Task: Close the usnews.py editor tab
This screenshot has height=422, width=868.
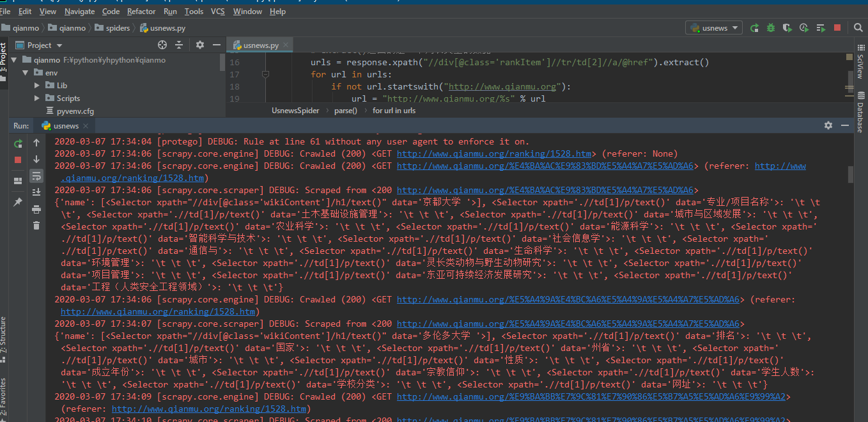Action: point(286,45)
